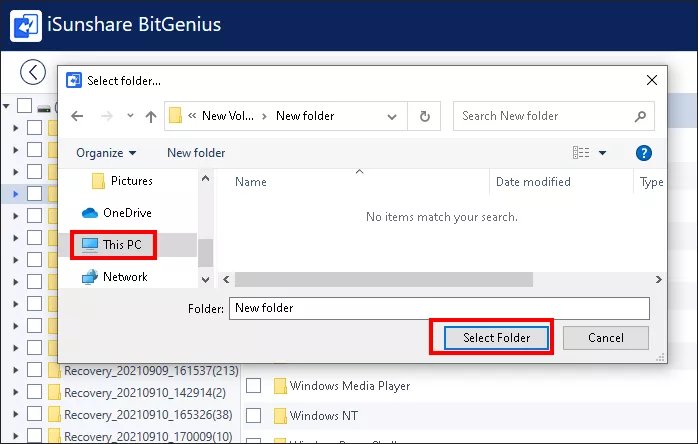The image size is (698, 444).
Task: Check the Windows NT checkbox
Action: 253,415
